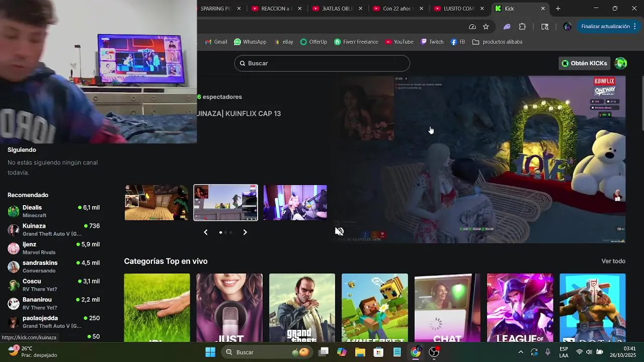
Task: Open Coscu recommended channel
Action: tap(53, 285)
